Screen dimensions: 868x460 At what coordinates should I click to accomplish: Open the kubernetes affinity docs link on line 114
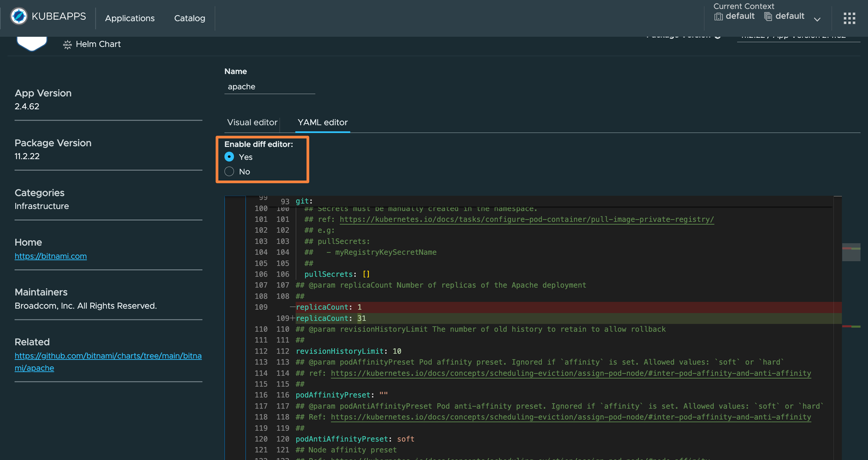[571, 373]
